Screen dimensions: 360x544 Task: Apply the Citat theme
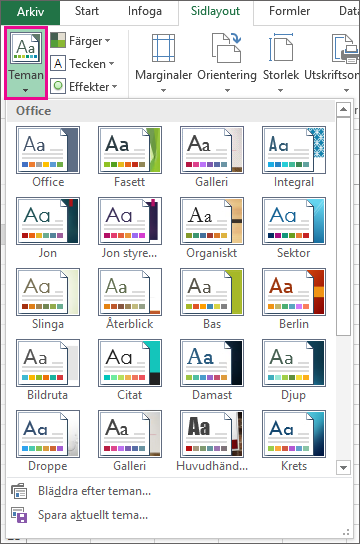130,370
